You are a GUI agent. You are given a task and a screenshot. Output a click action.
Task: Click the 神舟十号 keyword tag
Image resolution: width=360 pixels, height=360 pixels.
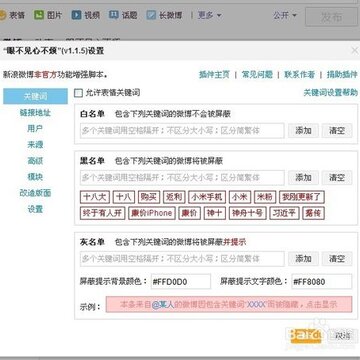point(247,213)
